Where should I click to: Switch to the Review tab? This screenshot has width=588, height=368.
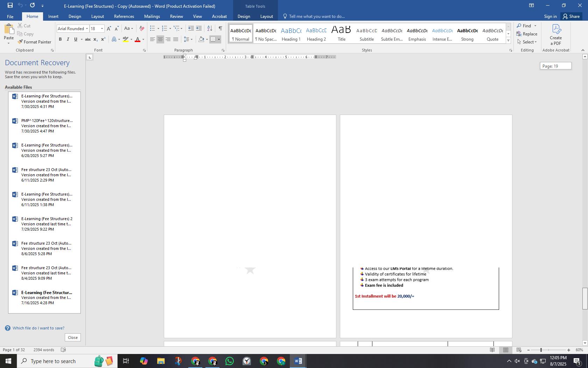[176, 16]
